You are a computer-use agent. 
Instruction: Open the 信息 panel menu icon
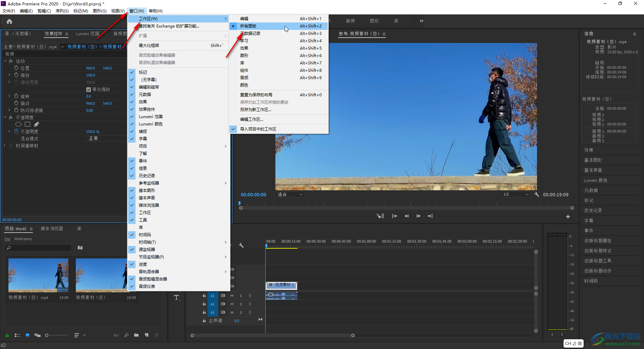pos(634,34)
